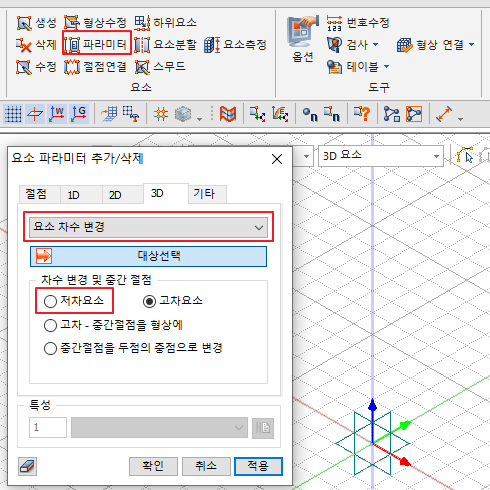Viewport: 490px width, 490px height.
Task: Toggle the grid display toolbar icon
Action: [13, 114]
